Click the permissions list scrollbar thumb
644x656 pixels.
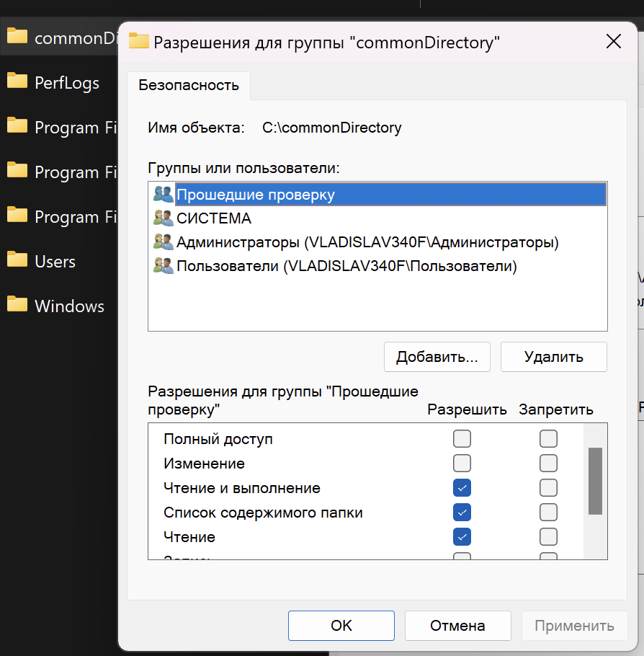(x=595, y=481)
